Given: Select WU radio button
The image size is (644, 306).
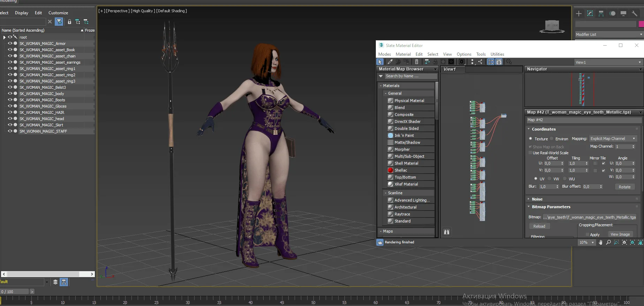Looking at the screenshot, I should pyautogui.click(x=565, y=179).
